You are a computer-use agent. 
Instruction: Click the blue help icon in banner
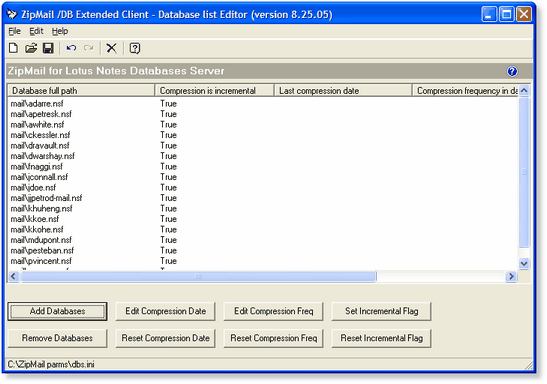tap(512, 71)
